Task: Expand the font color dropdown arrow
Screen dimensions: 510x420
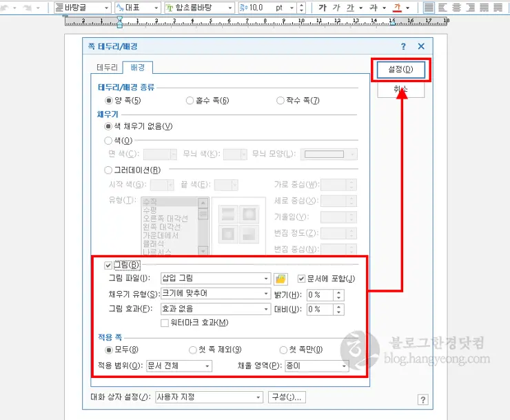Action: click(408, 8)
